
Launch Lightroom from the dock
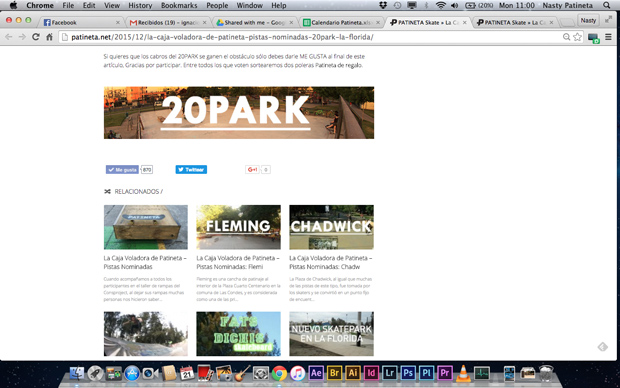tap(389, 373)
